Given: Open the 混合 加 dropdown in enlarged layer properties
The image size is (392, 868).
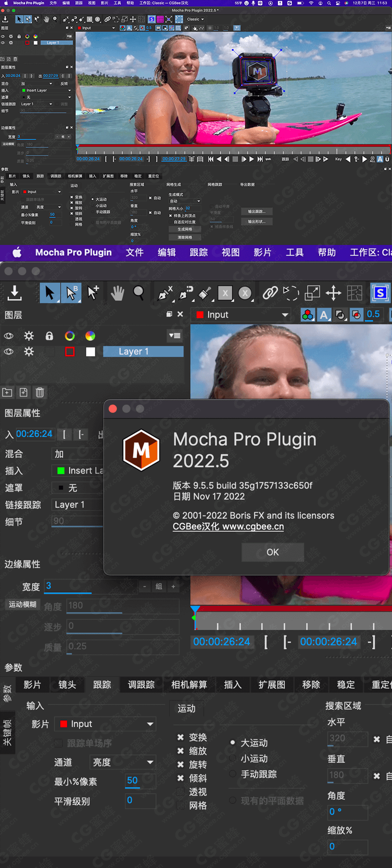Looking at the screenshot, I should tap(78, 454).
